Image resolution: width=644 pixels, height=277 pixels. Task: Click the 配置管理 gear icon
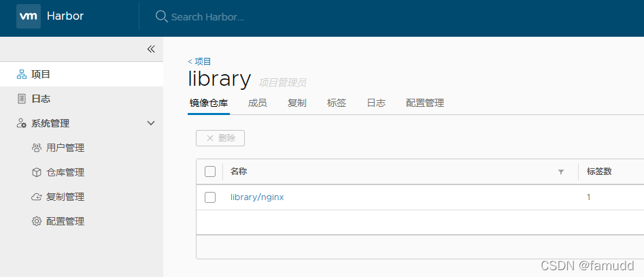37,221
